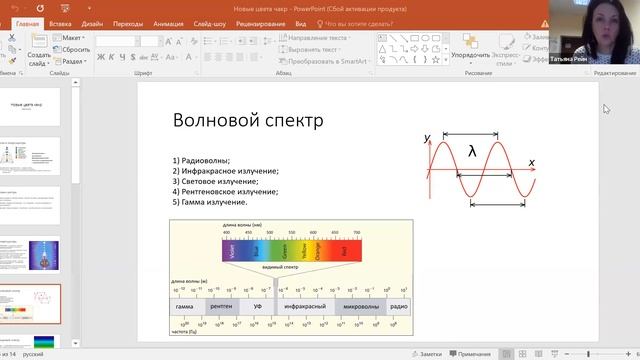
Task: Select the rectangle shape in gallery
Action: pos(414,38)
